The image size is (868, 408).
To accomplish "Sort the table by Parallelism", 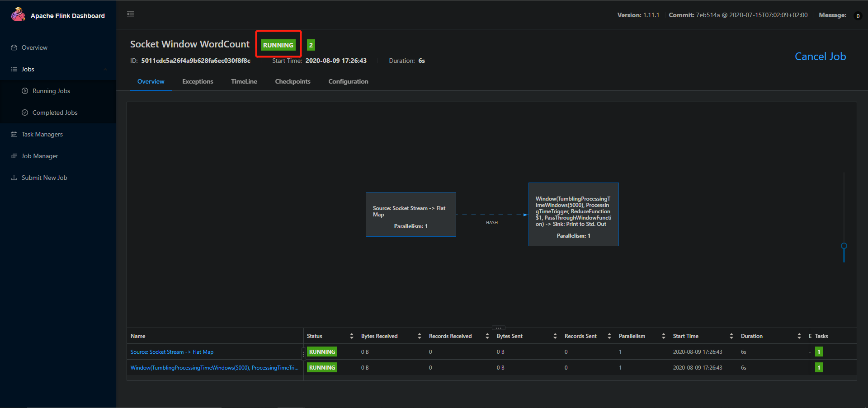I will (x=664, y=336).
